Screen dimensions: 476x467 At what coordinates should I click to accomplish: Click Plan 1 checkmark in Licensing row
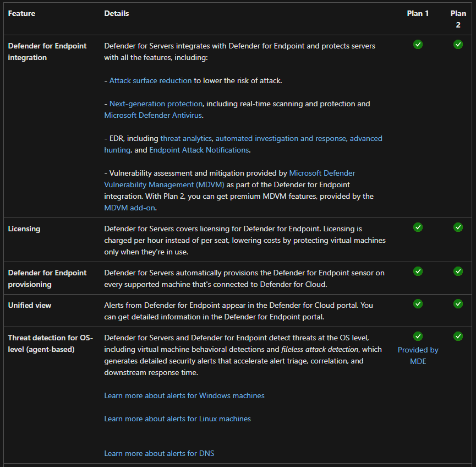[418, 227]
